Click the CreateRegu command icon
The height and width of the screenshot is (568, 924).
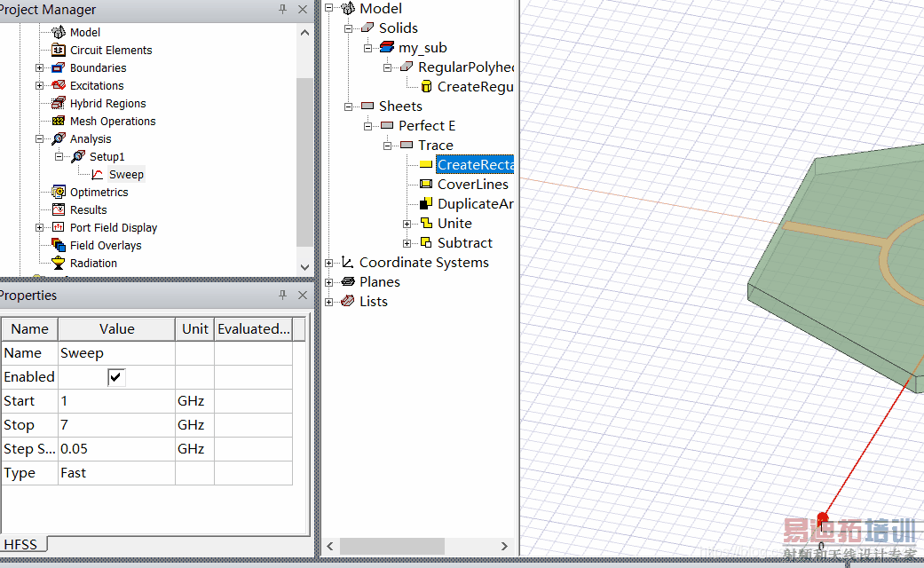(x=426, y=87)
